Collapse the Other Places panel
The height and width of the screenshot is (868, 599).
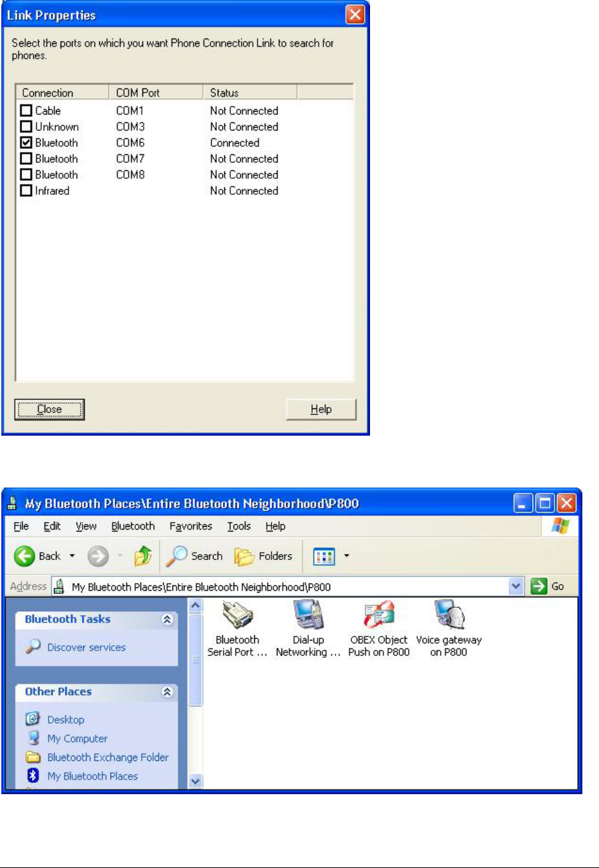pos(168,692)
